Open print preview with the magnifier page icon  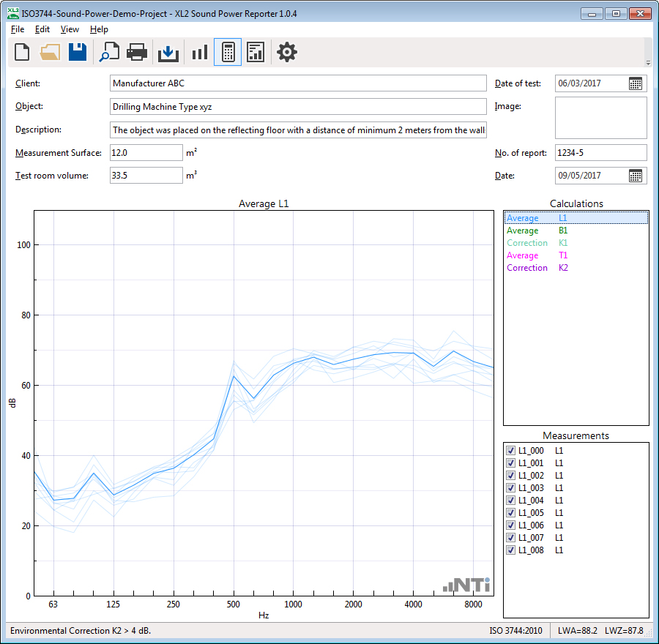110,52
